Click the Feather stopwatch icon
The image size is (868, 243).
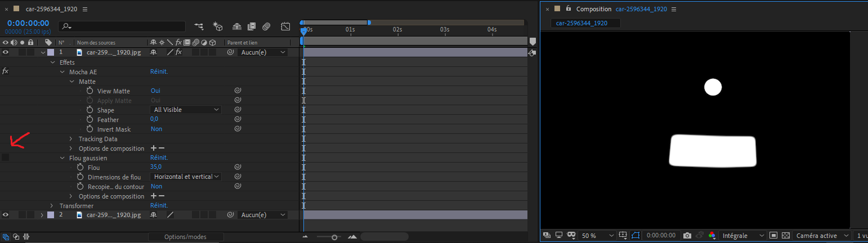point(90,119)
